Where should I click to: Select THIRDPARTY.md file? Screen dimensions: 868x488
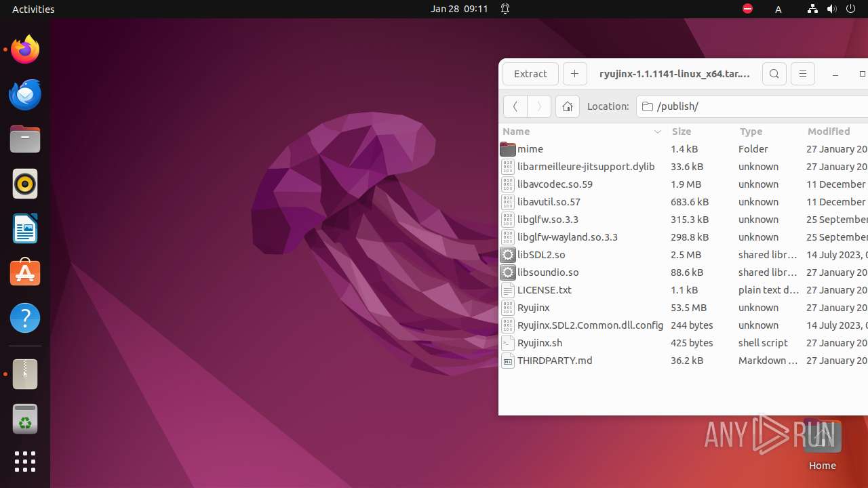click(x=683, y=361)
